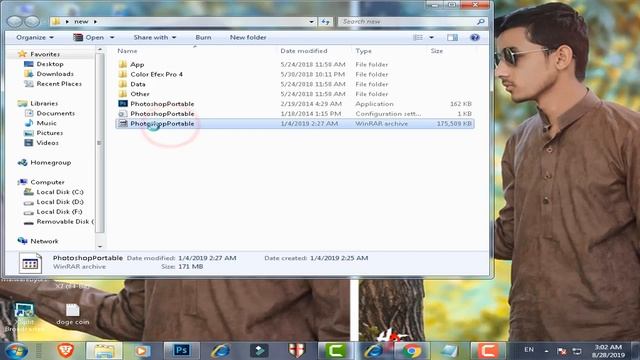Viewport: 640px width, 360px height.
Task: Select the Color Efex Pro 4 folder icon
Action: tap(123, 74)
